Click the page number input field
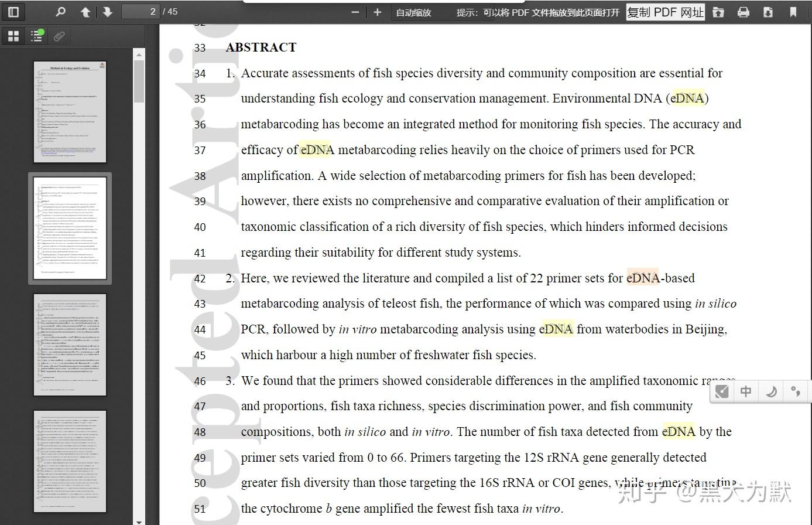The width and height of the screenshot is (812, 525). (x=141, y=12)
